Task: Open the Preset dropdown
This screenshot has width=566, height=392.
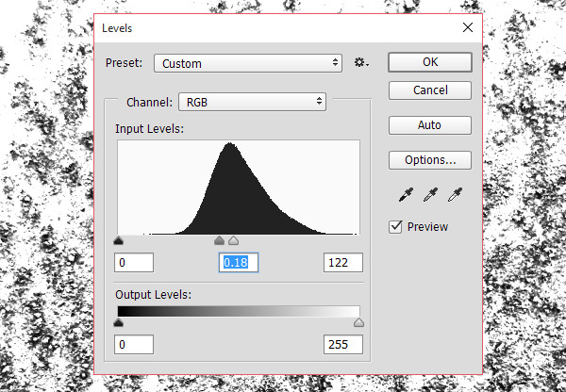Action: pyautogui.click(x=248, y=63)
